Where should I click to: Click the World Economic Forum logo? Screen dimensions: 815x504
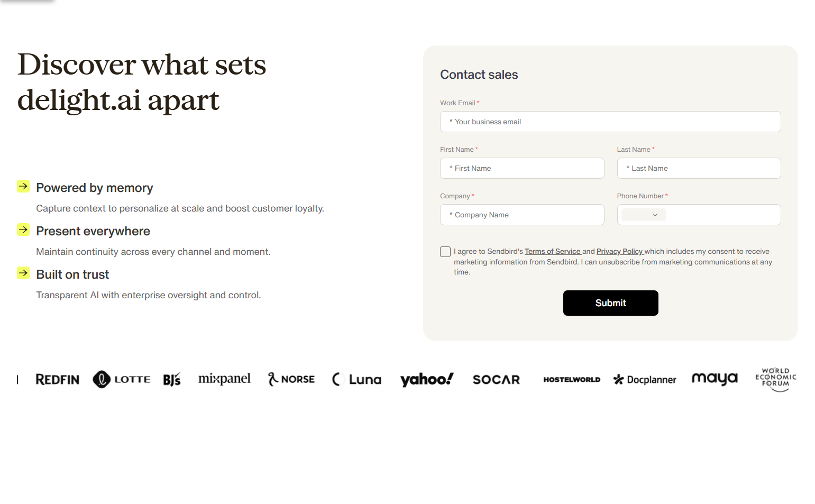tap(776, 379)
